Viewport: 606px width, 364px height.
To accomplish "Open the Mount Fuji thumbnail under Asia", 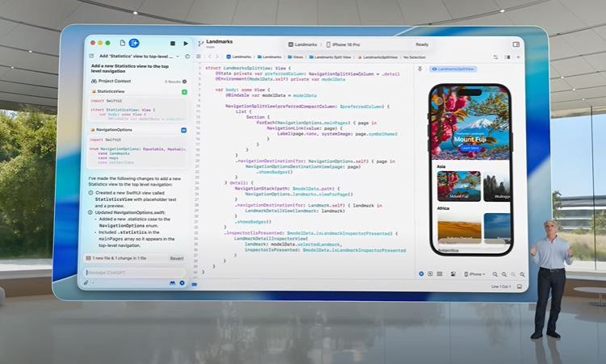I will [459, 186].
